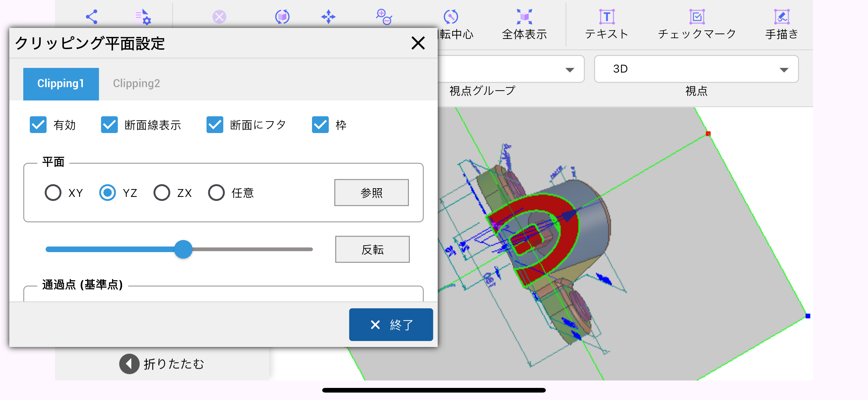Select the XY plane radio button
868x400 pixels.
coord(53,193)
